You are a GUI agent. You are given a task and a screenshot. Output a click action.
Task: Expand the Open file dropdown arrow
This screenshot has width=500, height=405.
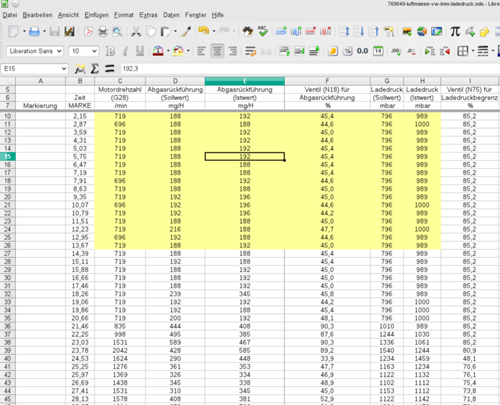click(x=44, y=32)
